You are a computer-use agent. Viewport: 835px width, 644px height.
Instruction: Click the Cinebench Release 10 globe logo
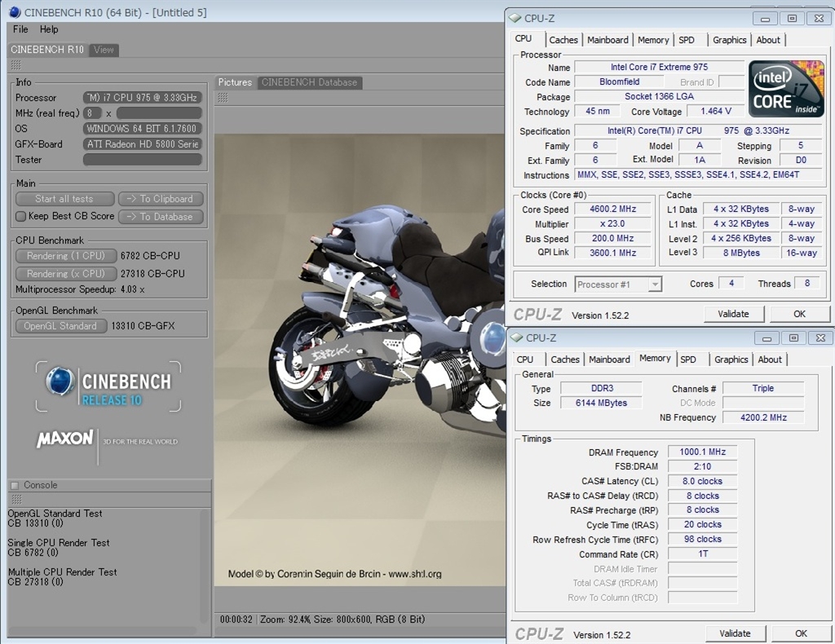pos(60,382)
